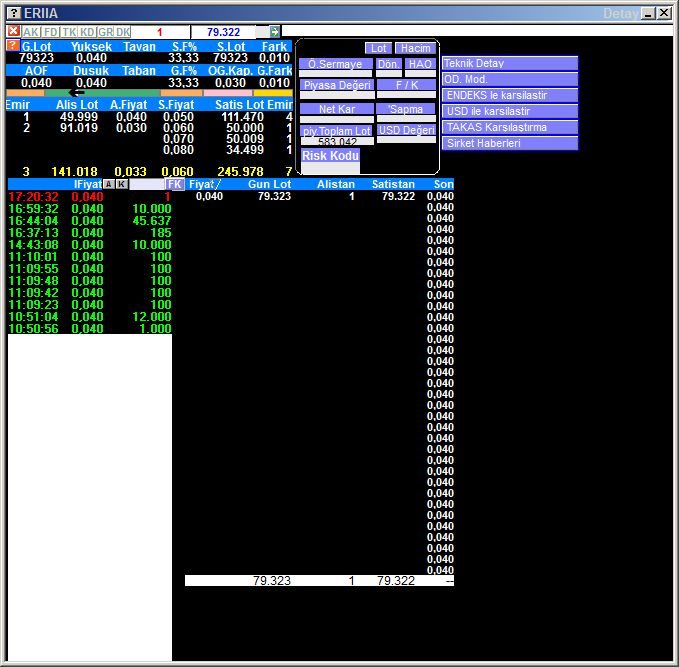679x667 pixels.
Task: Click the Satis Lot value 111.470
Action: click(242, 117)
